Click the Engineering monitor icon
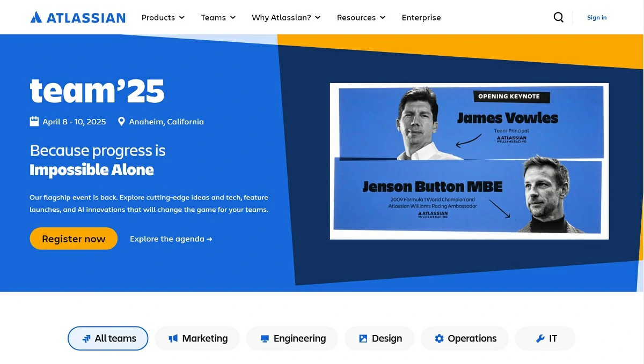The image size is (644, 364). [x=265, y=339]
